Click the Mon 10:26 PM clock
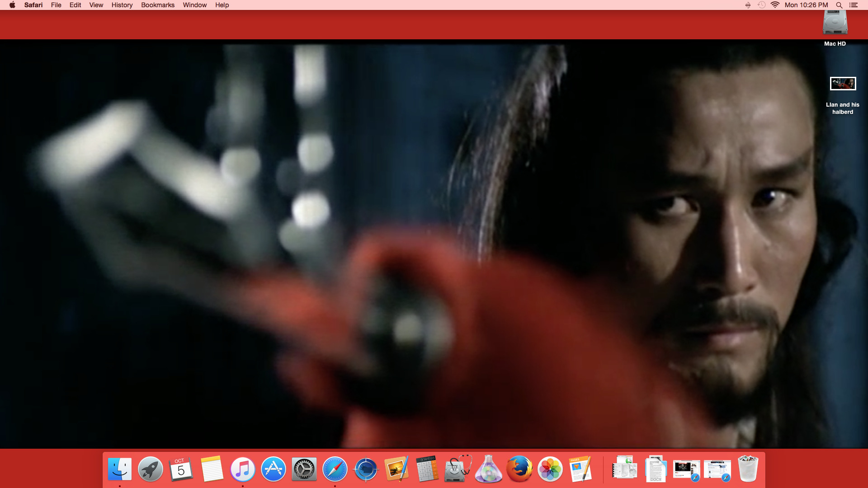Viewport: 868px width, 488px height. coord(807,5)
